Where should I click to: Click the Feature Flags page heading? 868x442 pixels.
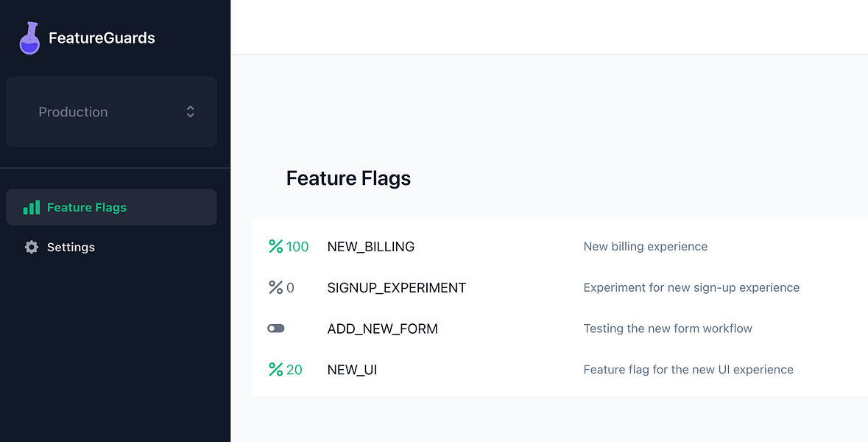coord(348,178)
